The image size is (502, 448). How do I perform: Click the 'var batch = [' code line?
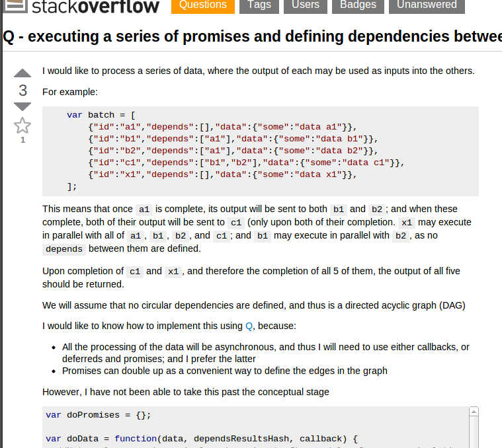tap(101, 115)
